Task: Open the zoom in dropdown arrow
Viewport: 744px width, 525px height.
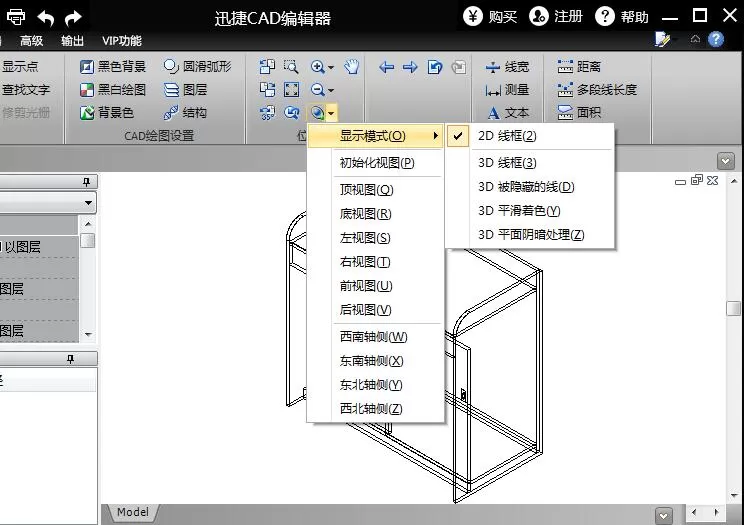Action: (331, 67)
